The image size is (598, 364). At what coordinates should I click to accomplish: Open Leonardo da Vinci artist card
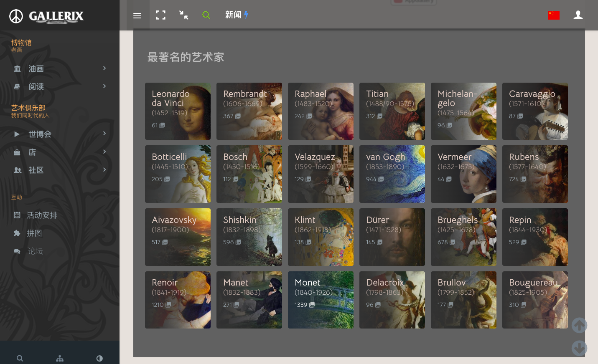click(x=178, y=111)
